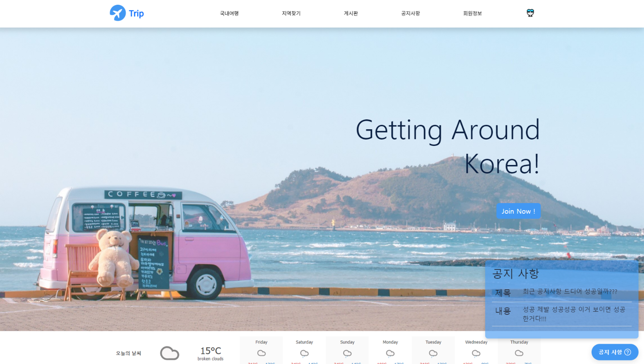Go to the 게시판 menu
Screen dimensions: 644x364
click(x=351, y=13)
